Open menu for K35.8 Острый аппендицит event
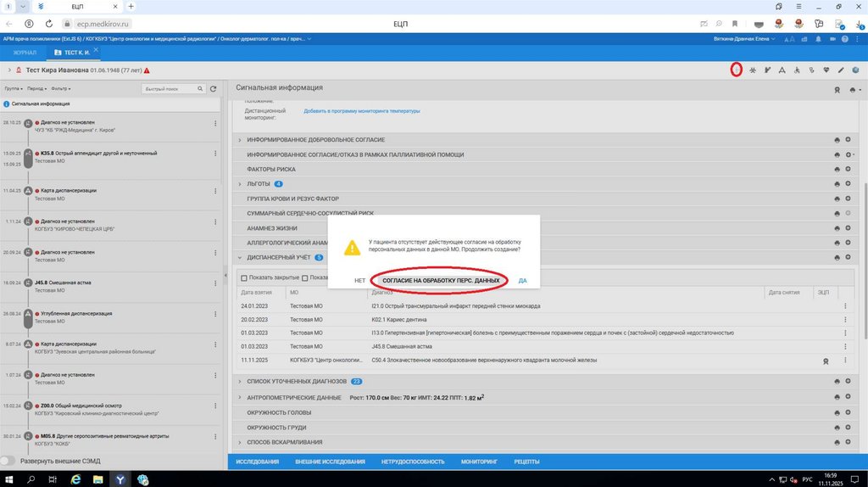Screen dimensions: 868x487 pos(215,154)
